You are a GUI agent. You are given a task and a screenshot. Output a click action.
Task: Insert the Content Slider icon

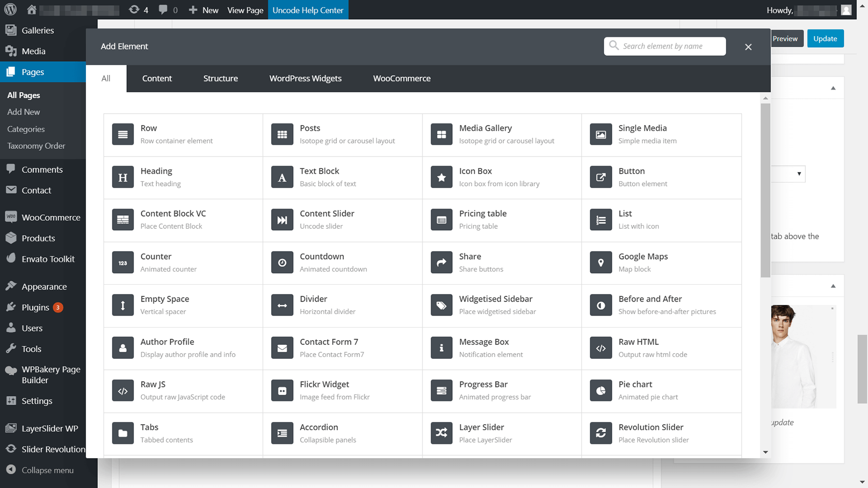pyautogui.click(x=282, y=220)
